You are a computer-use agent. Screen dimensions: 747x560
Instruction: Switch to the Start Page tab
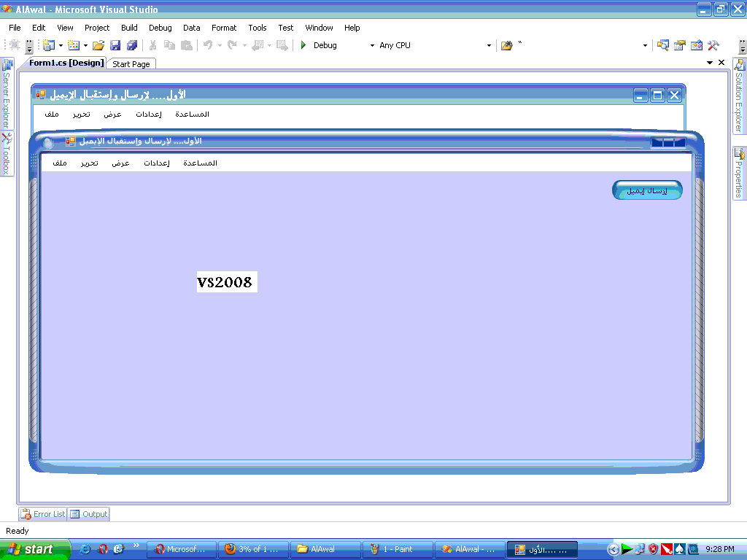pos(131,64)
